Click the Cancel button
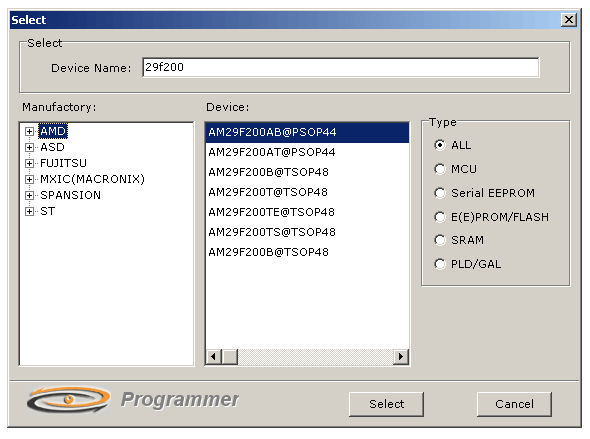The image size is (590, 439). click(514, 404)
